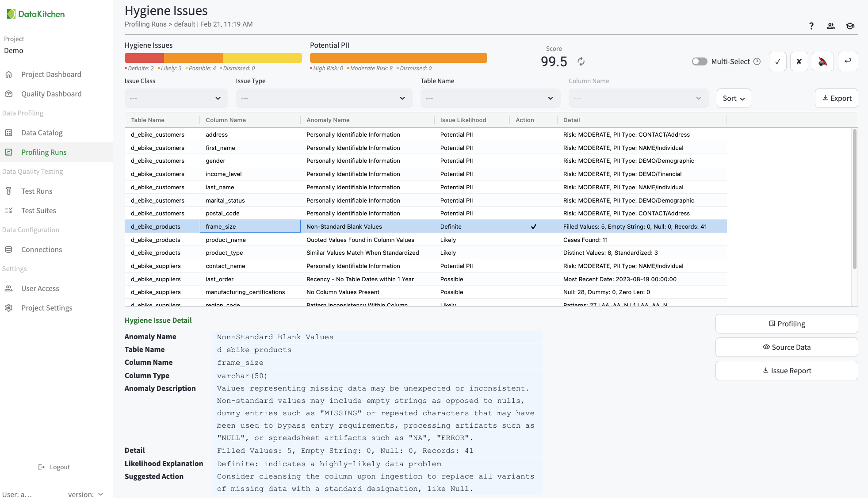Click the graduation cap training icon
The image size is (868, 498).
coord(850,26)
